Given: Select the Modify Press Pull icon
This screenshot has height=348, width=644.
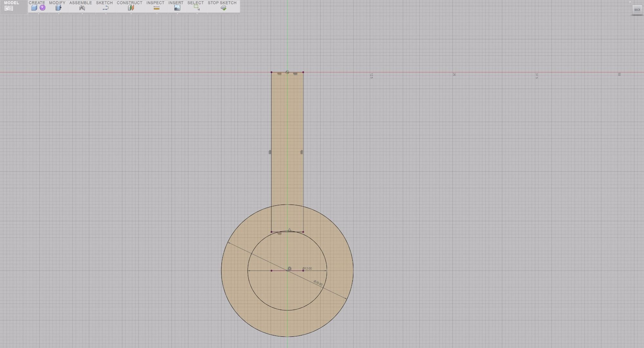Looking at the screenshot, I should pos(58,8).
